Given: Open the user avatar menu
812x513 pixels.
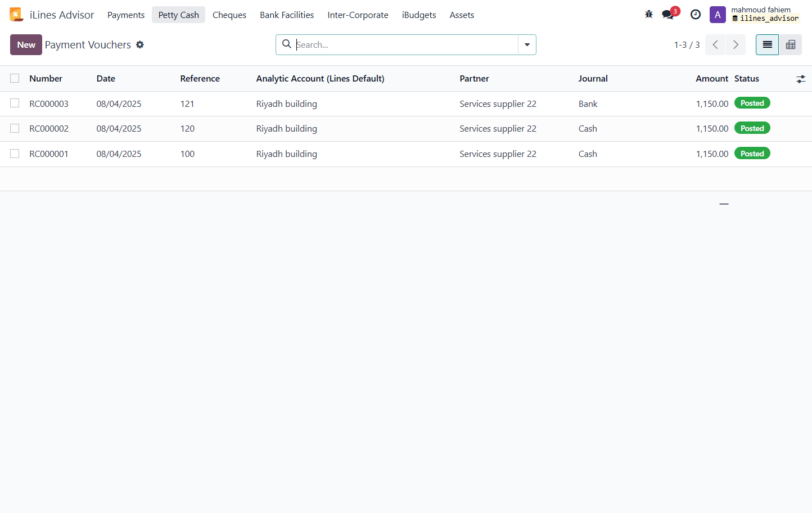Looking at the screenshot, I should click(x=718, y=15).
